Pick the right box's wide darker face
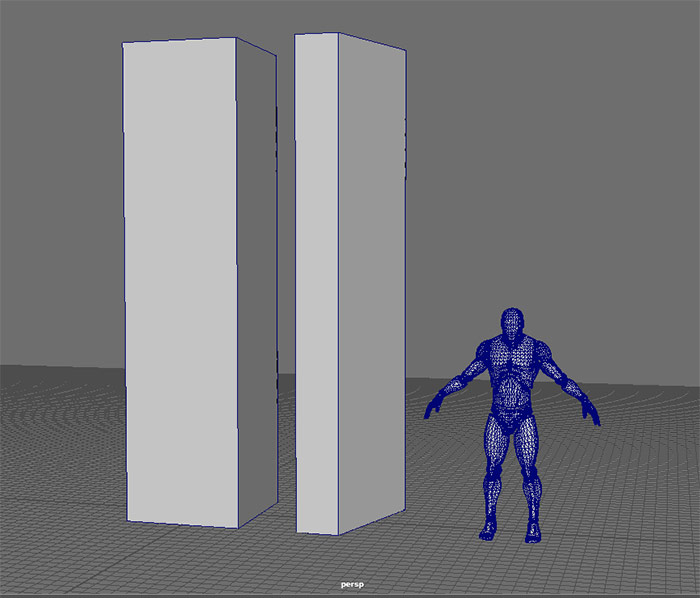The width and height of the screenshot is (700, 598). [x=372, y=280]
